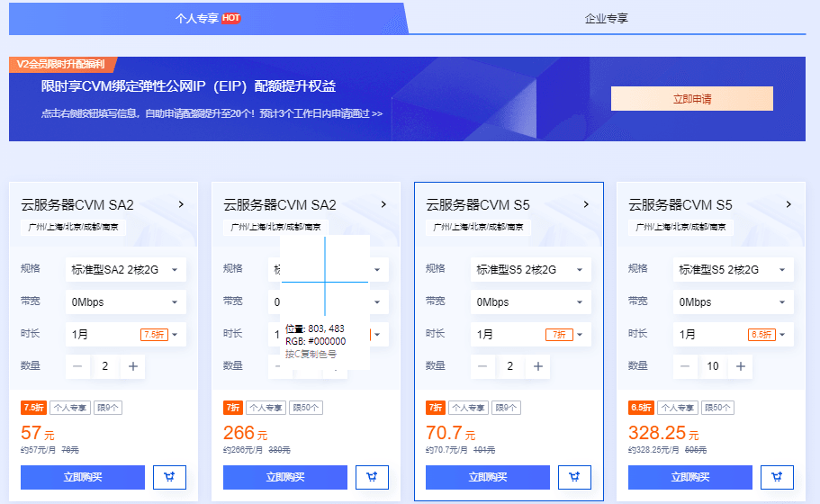Increase quantity in the 57元 card
This screenshot has height=504, width=820.
click(x=133, y=366)
